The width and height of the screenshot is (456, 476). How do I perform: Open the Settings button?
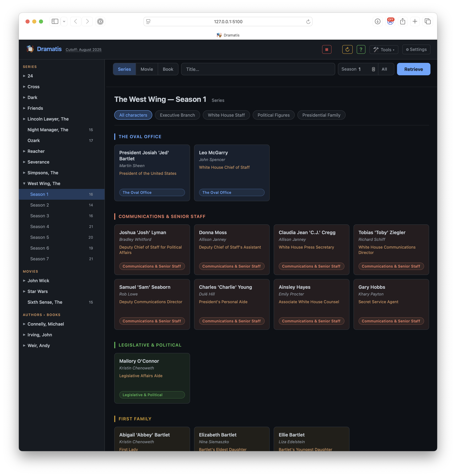tap(416, 50)
